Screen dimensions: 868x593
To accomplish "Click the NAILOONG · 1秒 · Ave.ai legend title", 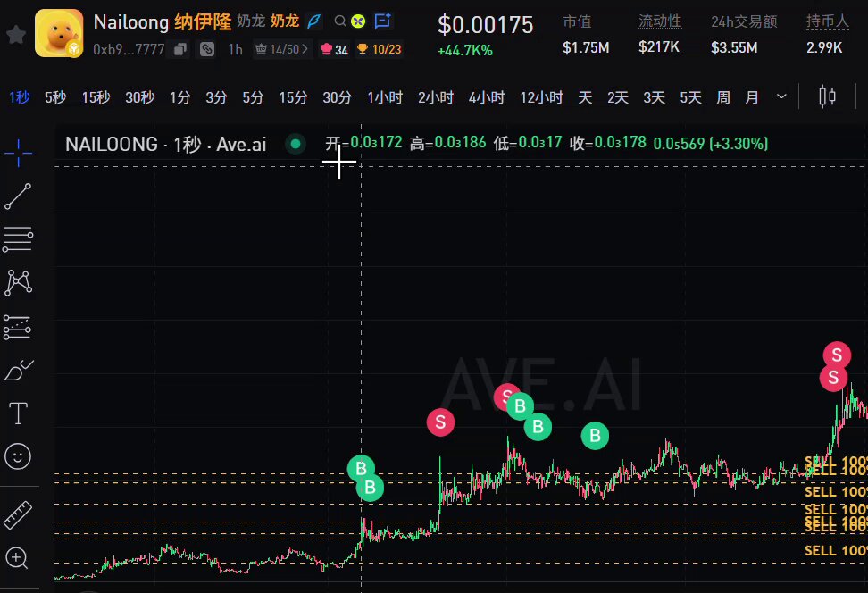I will [x=165, y=145].
